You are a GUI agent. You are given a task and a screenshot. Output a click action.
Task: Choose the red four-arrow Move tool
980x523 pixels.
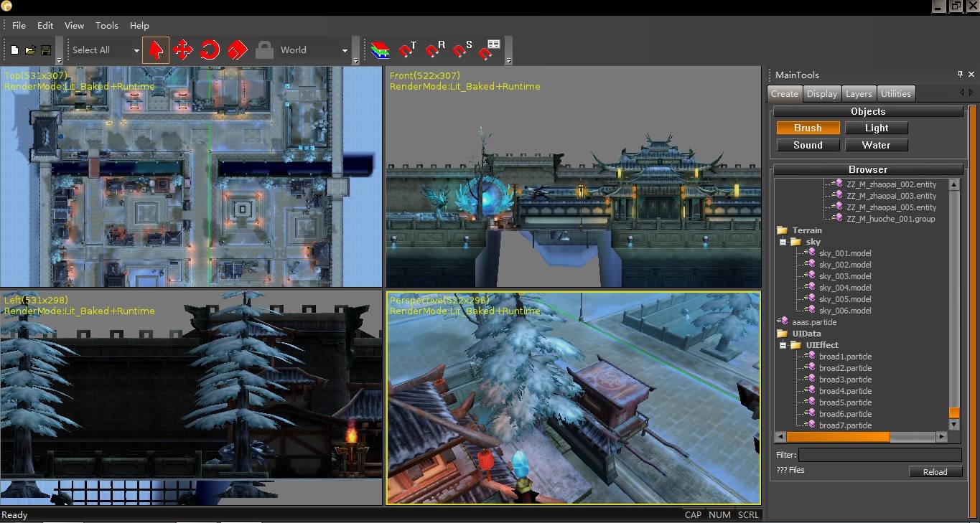pyautogui.click(x=183, y=50)
